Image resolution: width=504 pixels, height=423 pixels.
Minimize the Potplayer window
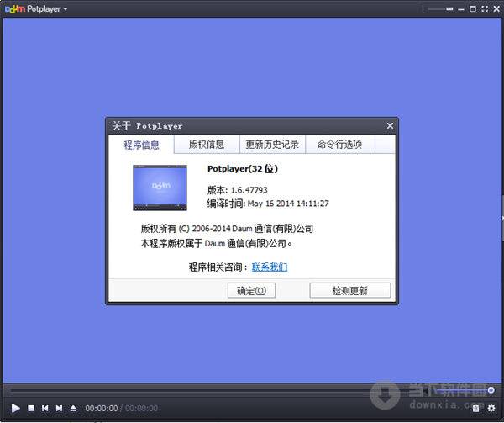[x=461, y=9]
